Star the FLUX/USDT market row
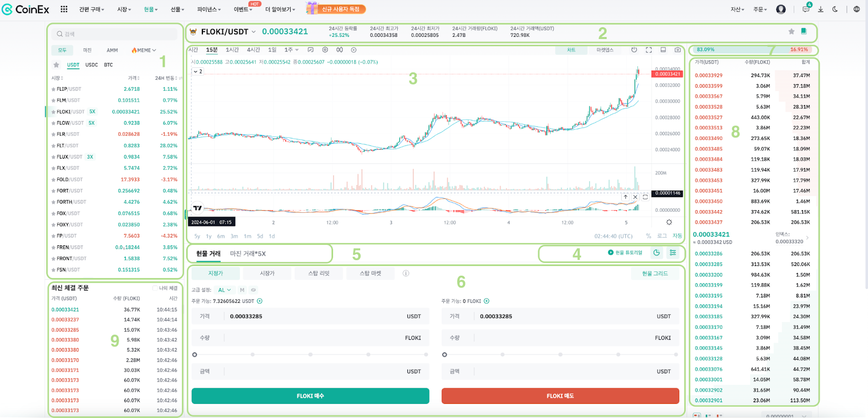This screenshot has width=868, height=418. tap(53, 157)
